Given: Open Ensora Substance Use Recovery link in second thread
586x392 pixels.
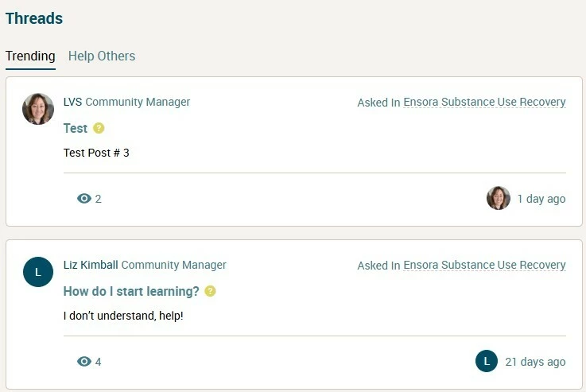Looking at the screenshot, I should [x=484, y=265].
